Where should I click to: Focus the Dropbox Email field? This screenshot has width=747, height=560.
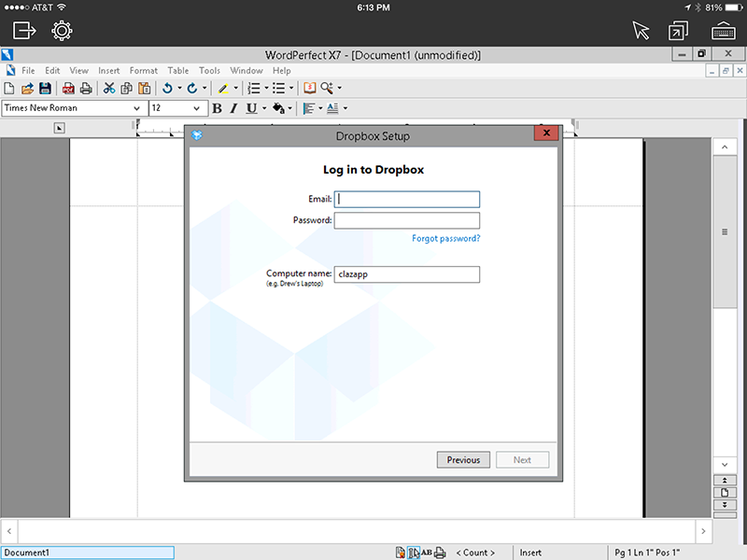[407, 199]
